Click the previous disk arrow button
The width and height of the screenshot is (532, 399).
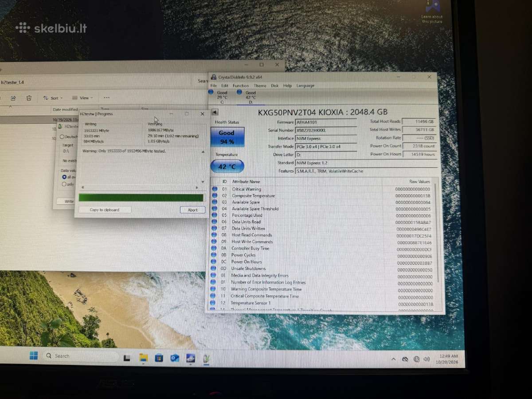[x=215, y=112]
